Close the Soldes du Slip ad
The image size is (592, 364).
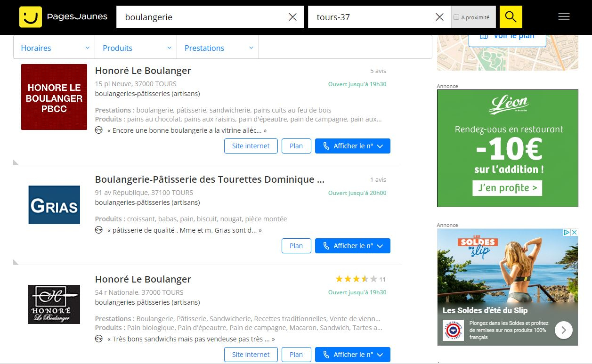click(x=574, y=232)
